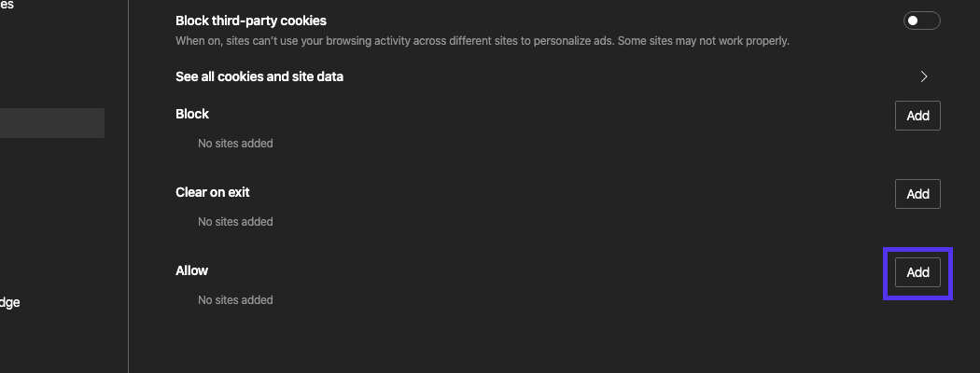Screen dimensions: 980x373
Task: Click the Allow section heading
Action: pyautogui.click(x=192, y=270)
